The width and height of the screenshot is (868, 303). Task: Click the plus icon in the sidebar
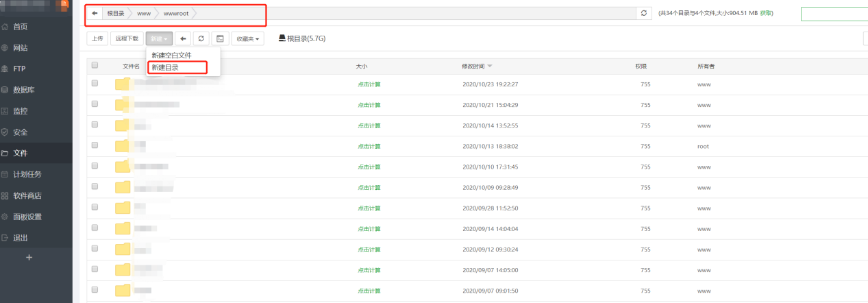point(29,257)
